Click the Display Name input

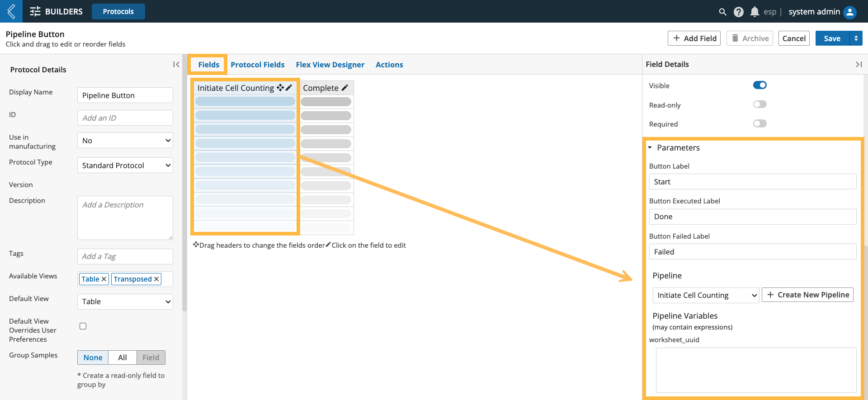(125, 95)
